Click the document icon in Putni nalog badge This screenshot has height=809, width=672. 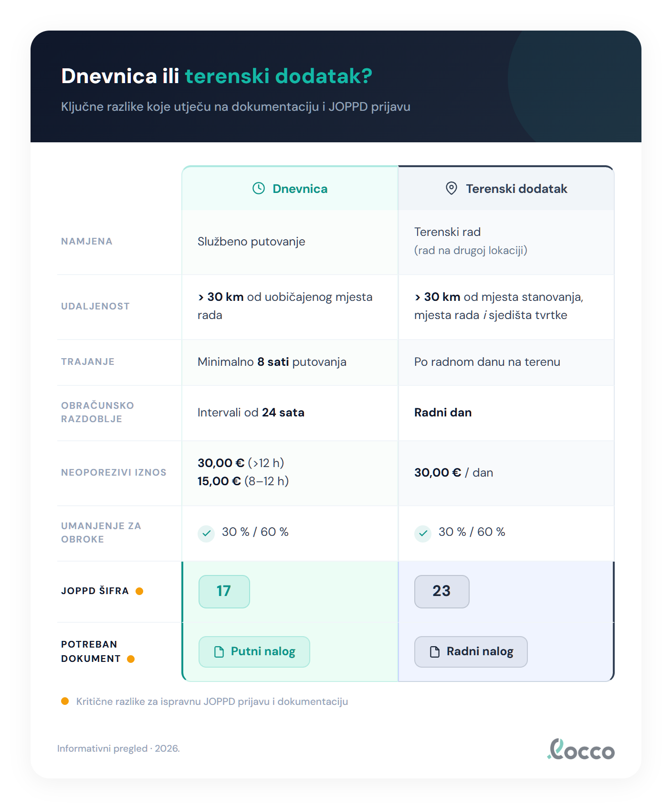219,652
